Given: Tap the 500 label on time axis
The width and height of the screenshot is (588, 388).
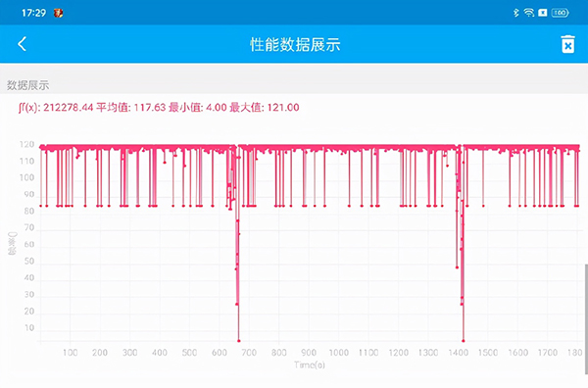Looking at the screenshot, I should pos(189,353).
